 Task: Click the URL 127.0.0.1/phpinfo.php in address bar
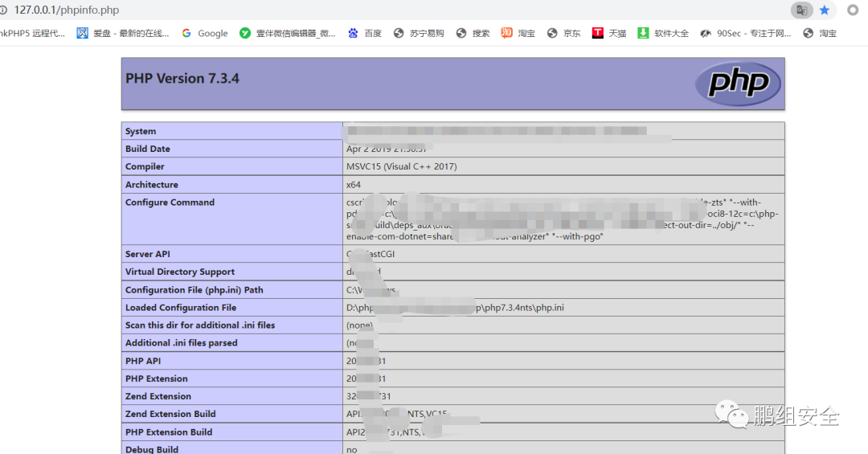click(67, 10)
